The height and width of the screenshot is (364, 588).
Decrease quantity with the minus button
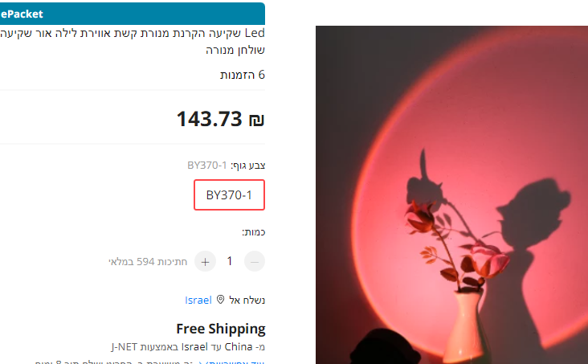[255, 262]
